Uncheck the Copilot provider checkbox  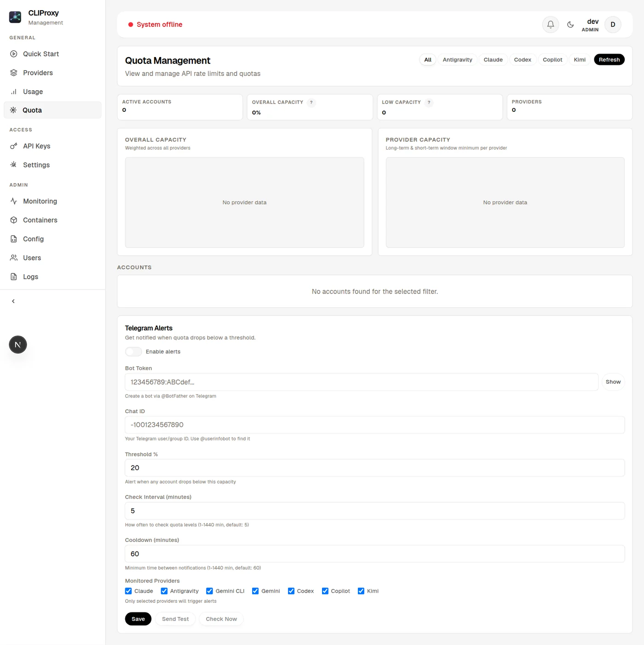pyautogui.click(x=325, y=591)
